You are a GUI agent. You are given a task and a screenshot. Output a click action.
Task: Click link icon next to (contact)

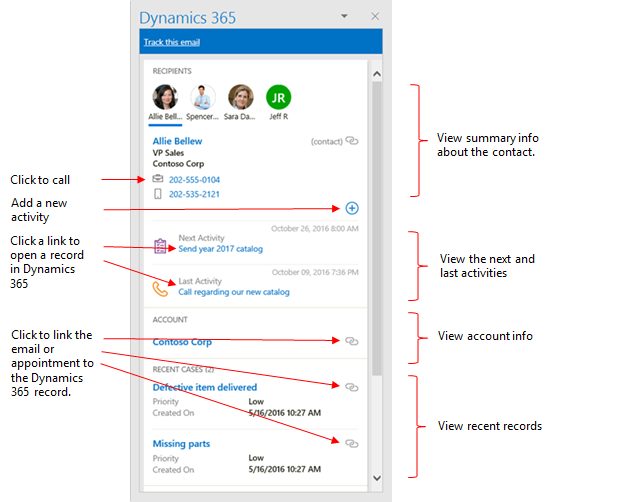tap(352, 141)
